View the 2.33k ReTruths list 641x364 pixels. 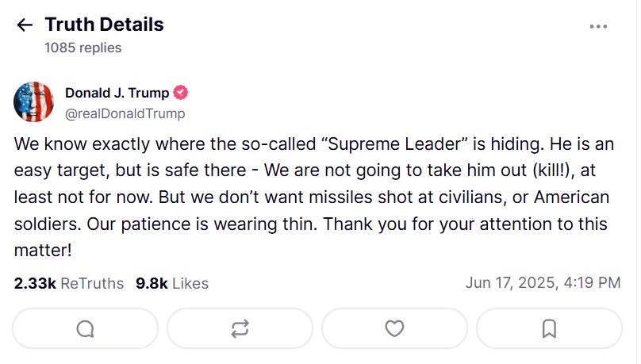69,283
